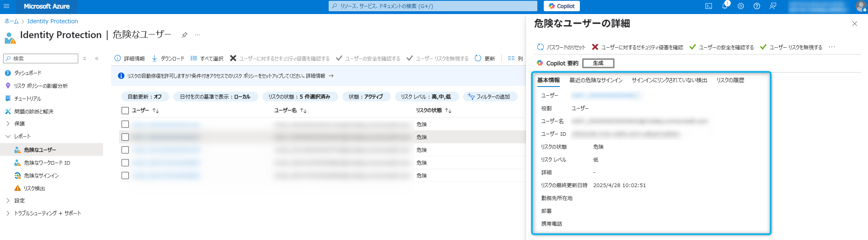Viewport: 868px width, 240px height.
Task: Click the 生成 button for Copilot summary
Action: [598, 63]
